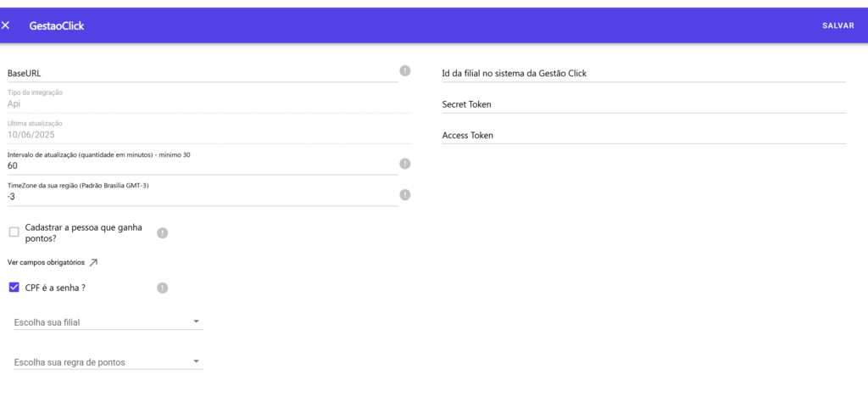Select the TimeZone field showing -3
The width and height of the screenshot is (868, 397).
point(202,197)
